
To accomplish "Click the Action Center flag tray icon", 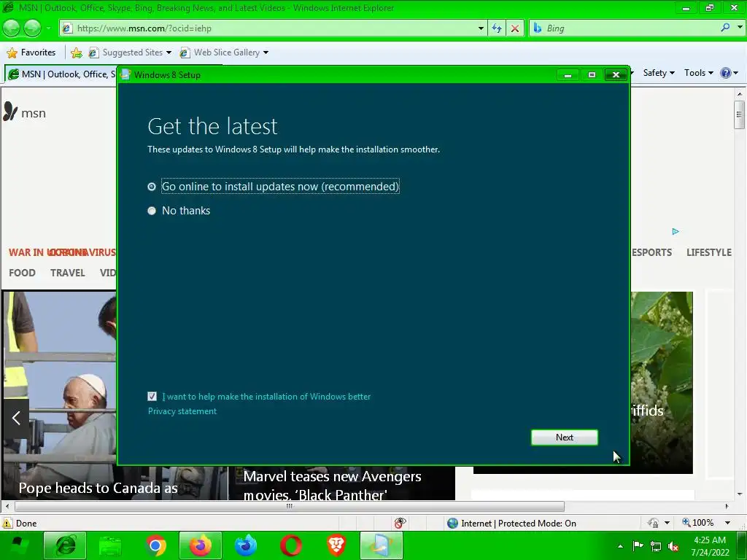I will (x=638, y=545).
